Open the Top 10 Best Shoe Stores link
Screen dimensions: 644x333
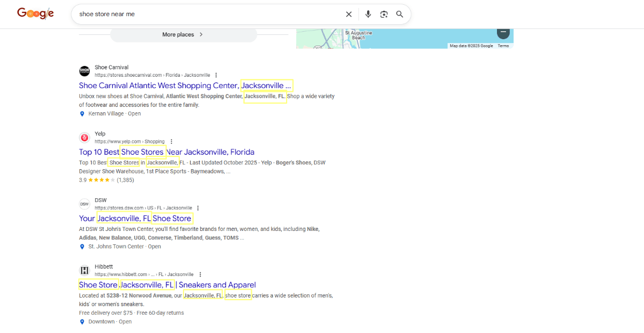pyautogui.click(x=166, y=152)
